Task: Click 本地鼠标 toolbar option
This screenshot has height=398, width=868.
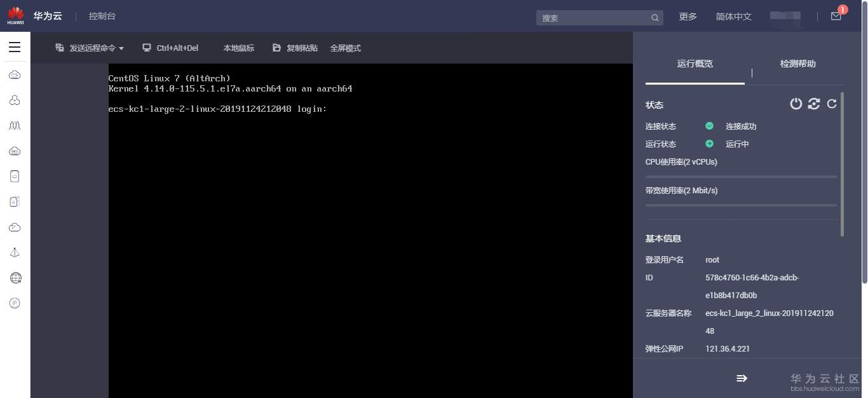Action: point(238,48)
